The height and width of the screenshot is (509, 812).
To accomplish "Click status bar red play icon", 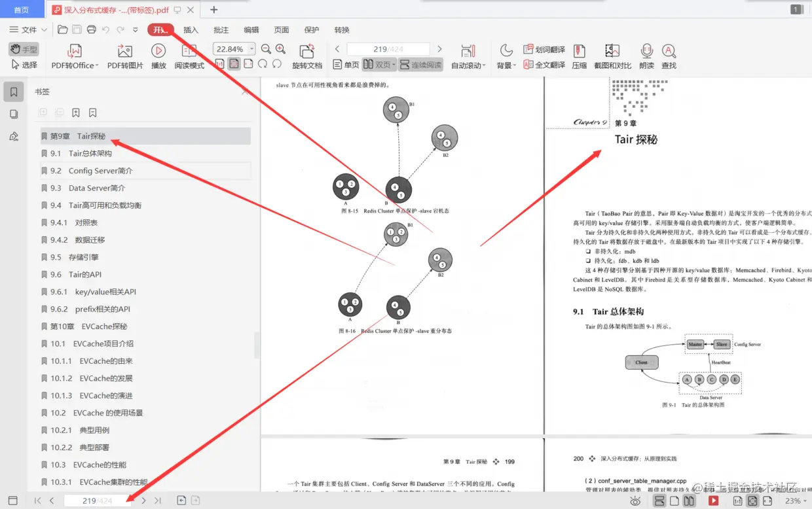I will pyautogui.click(x=714, y=500).
